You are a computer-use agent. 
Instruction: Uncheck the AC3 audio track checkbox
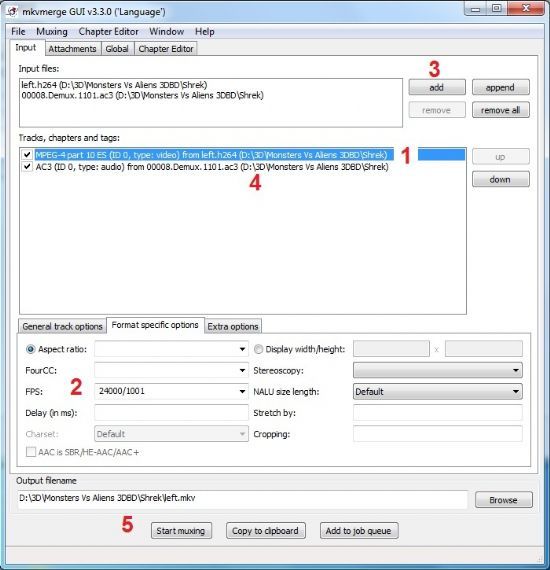(x=27, y=166)
